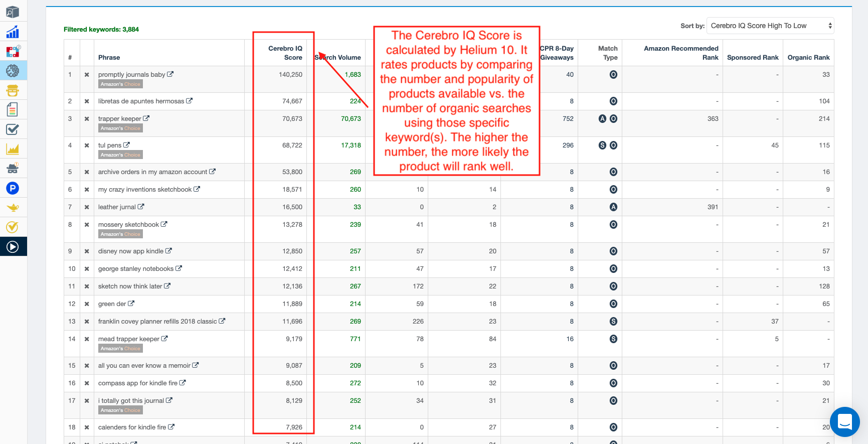Open the Keyword Tracker chart icon
Screen dimensions: 868x444
pyautogui.click(x=13, y=149)
